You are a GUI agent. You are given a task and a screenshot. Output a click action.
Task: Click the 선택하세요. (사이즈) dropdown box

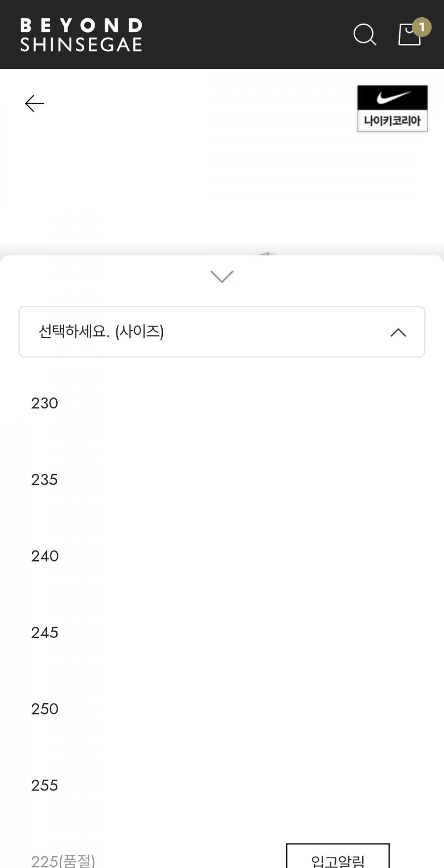(x=197, y=331)
